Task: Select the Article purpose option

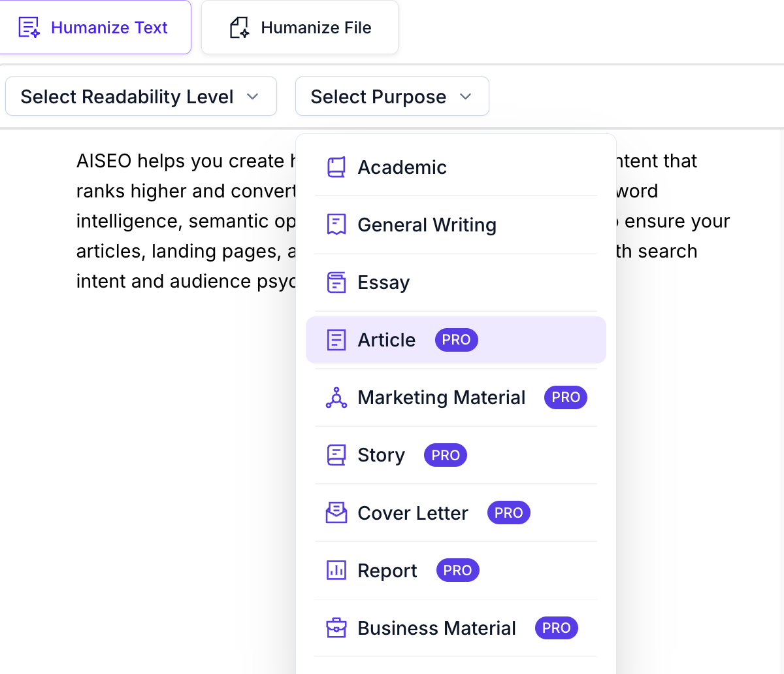Action: [x=456, y=340]
